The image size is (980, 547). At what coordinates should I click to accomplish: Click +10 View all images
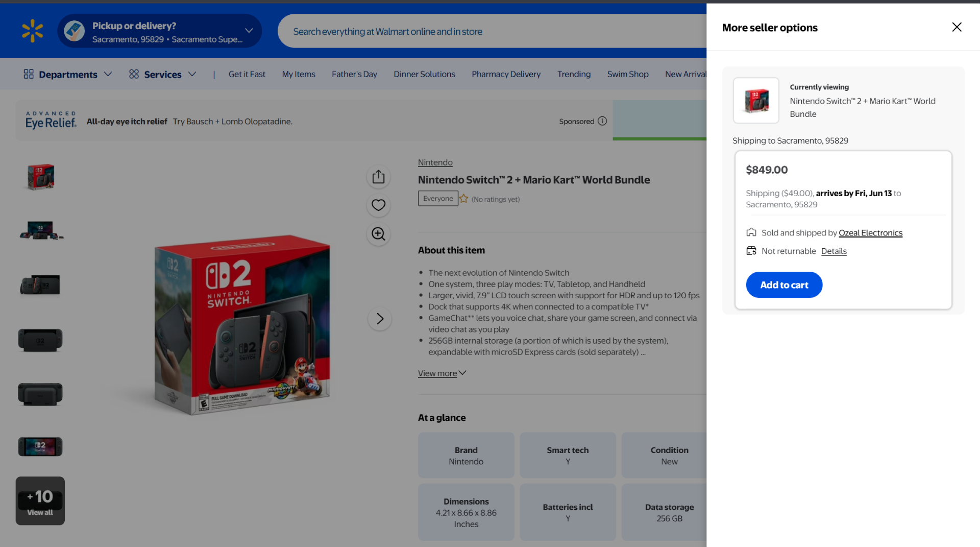click(40, 501)
